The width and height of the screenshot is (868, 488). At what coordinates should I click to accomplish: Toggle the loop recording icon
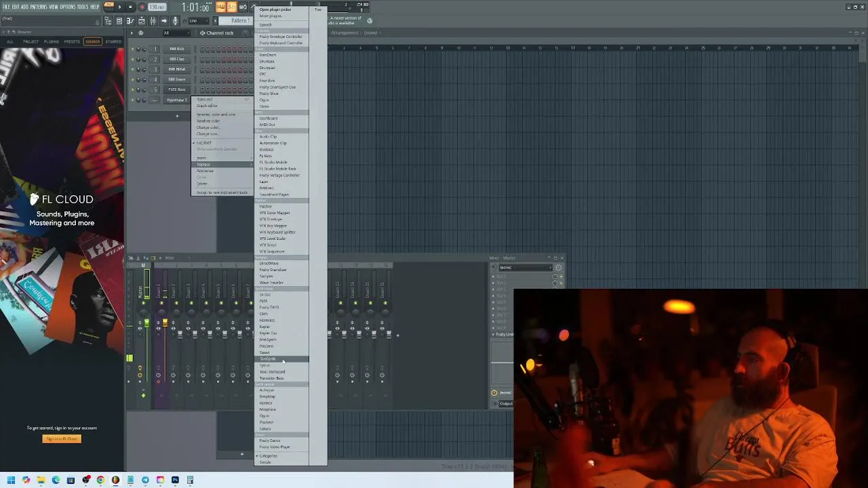(x=243, y=7)
